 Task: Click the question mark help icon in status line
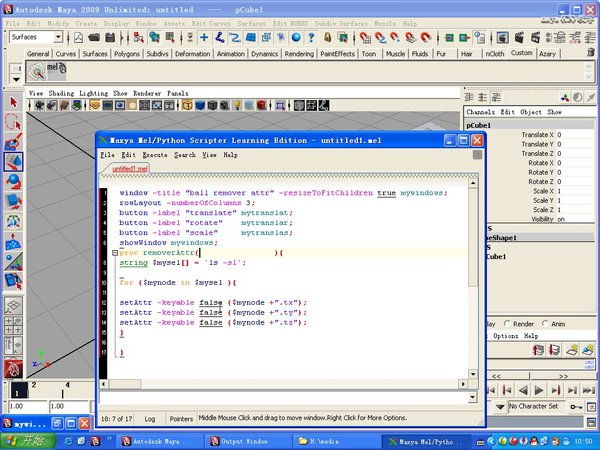tap(311, 37)
